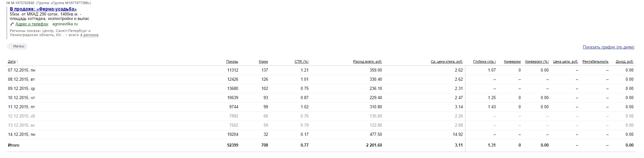
Task: Click the green phone icon beside the address link
Action: [12, 24]
